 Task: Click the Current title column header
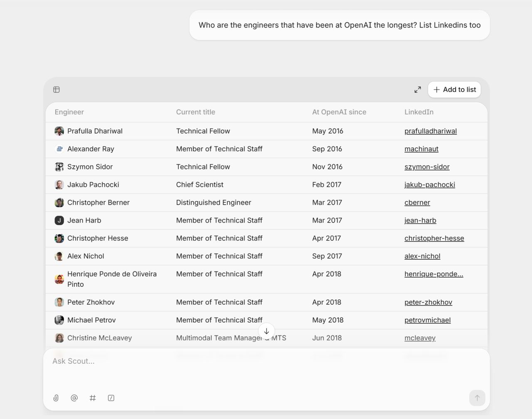pyautogui.click(x=196, y=112)
